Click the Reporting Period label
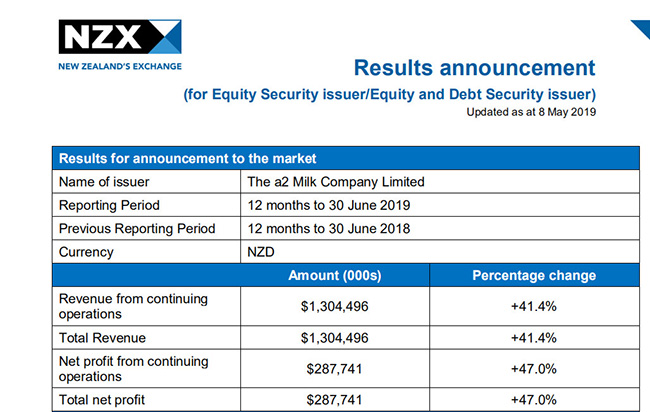This screenshot has height=412, width=650. tap(109, 205)
